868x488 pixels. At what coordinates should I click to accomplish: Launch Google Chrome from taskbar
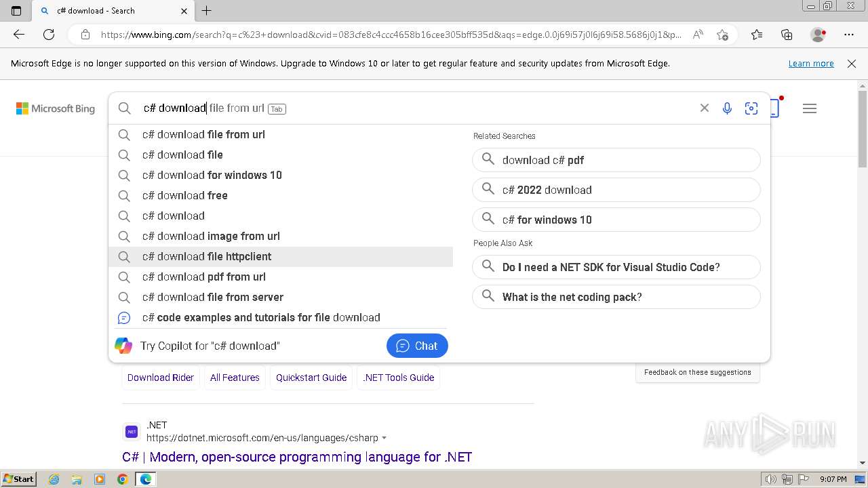[x=122, y=479]
